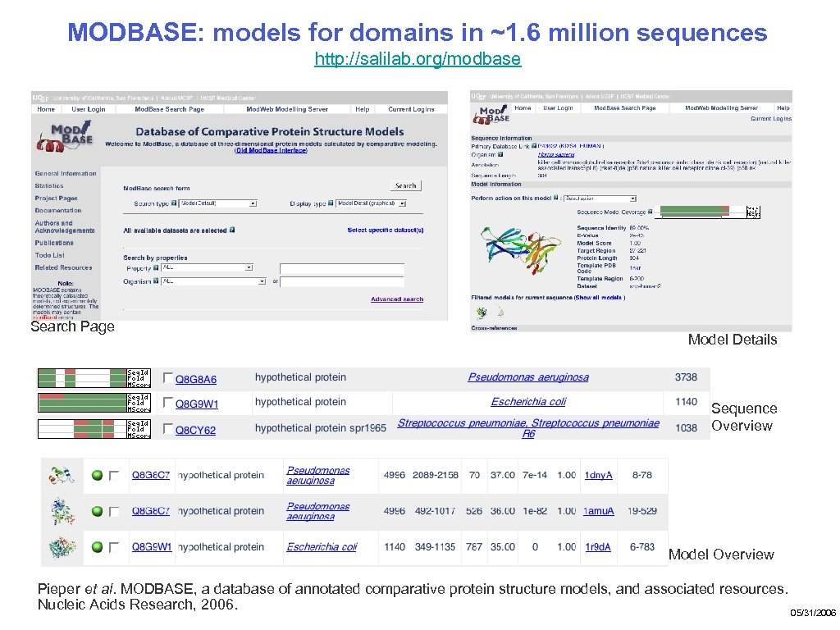
Task: Click help icon beside All available datasets
Action: tap(232, 230)
